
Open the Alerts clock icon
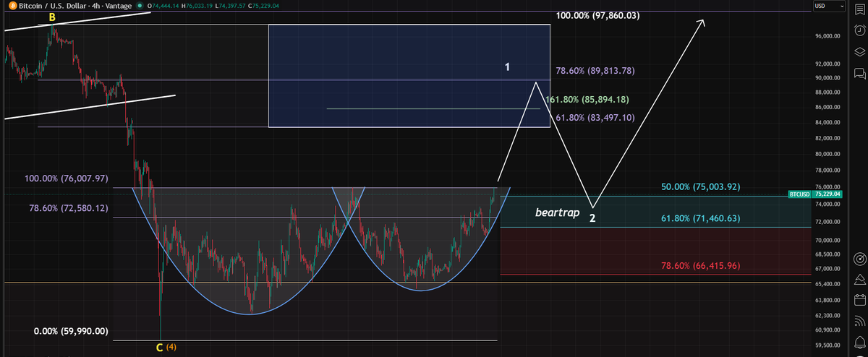(x=859, y=30)
